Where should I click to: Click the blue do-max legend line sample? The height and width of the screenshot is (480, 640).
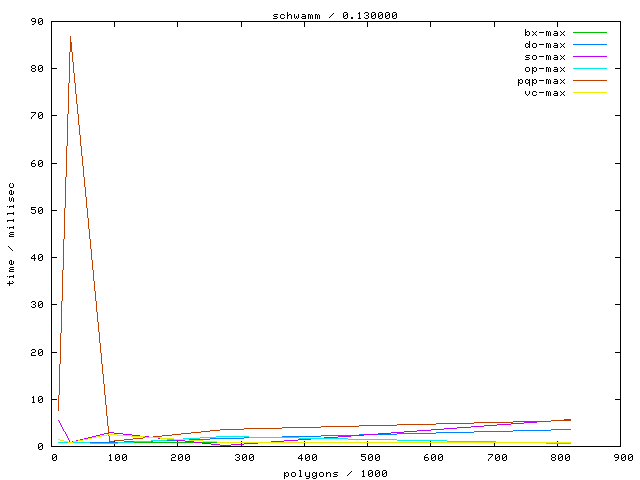pyautogui.click(x=589, y=45)
